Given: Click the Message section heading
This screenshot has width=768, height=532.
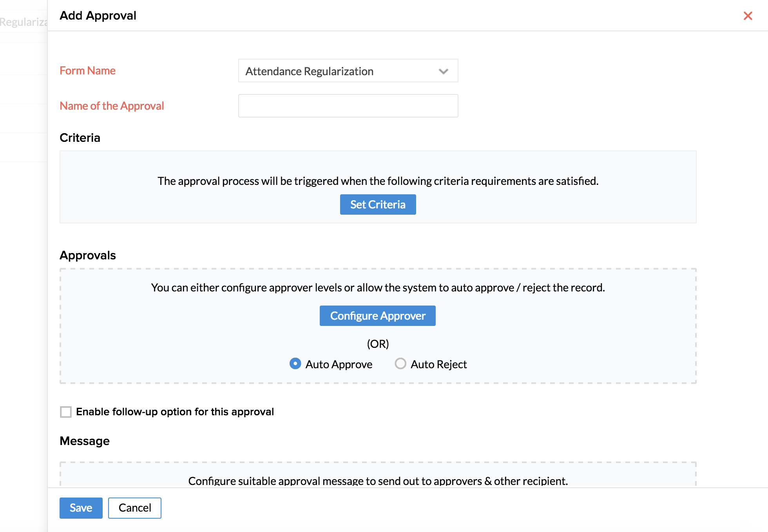Looking at the screenshot, I should pos(85,441).
